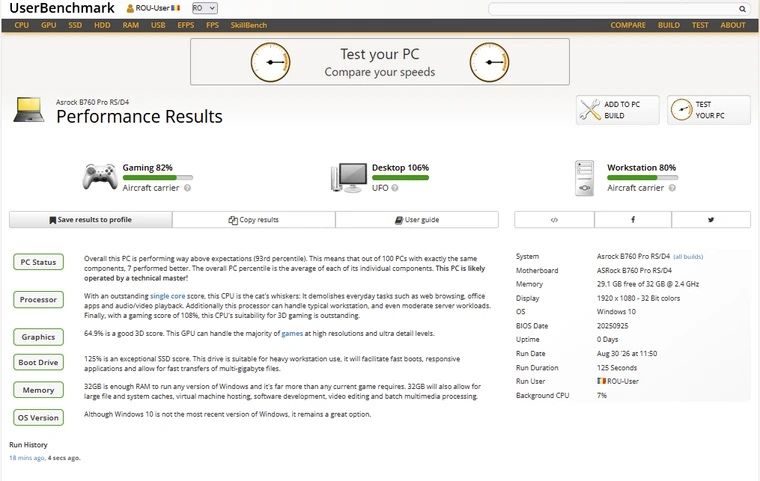Select the Background CPU 7% value
760x481 pixels.
pos(602,396)
